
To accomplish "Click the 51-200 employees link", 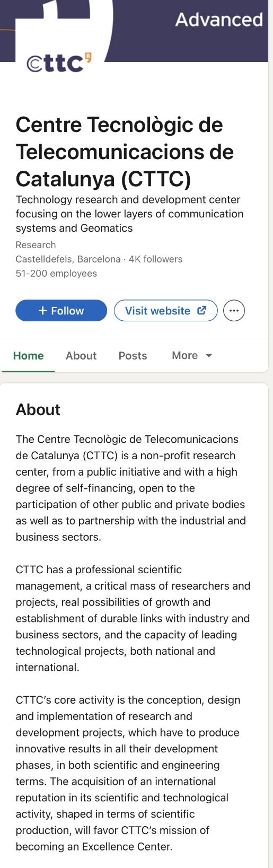I will (56, 274).
